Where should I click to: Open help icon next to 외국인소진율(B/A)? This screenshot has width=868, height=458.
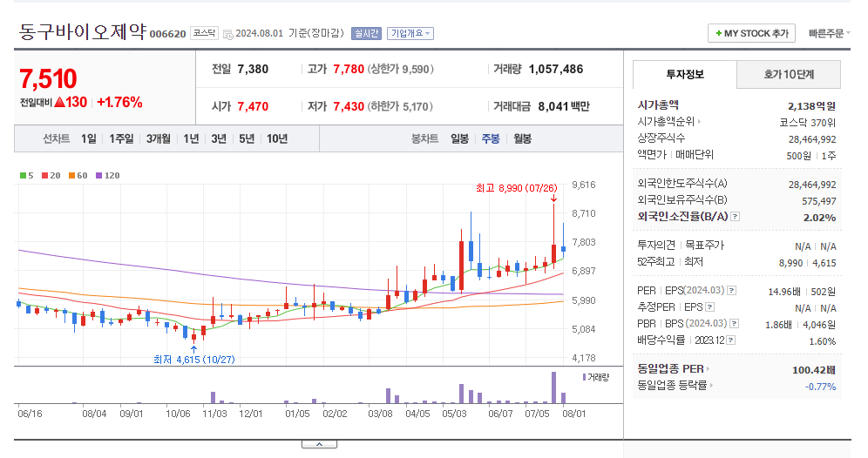click(x=736, y=216)
